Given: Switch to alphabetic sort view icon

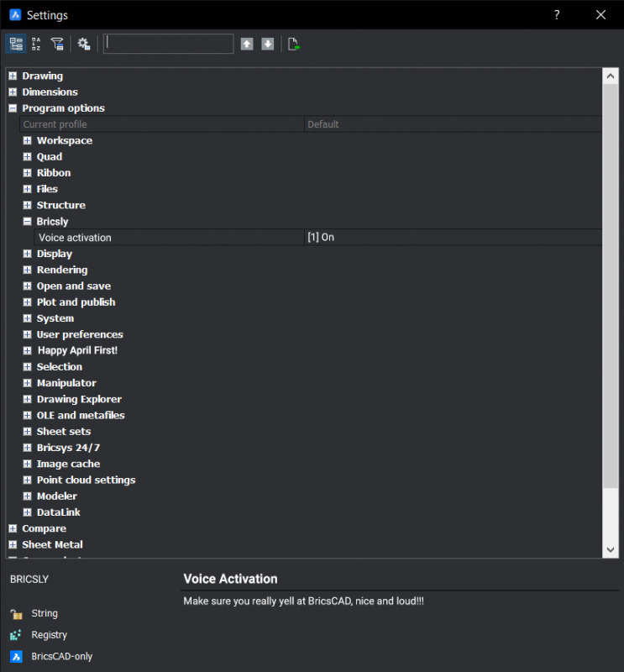Looking at the screenshot, I should point(36,44).
